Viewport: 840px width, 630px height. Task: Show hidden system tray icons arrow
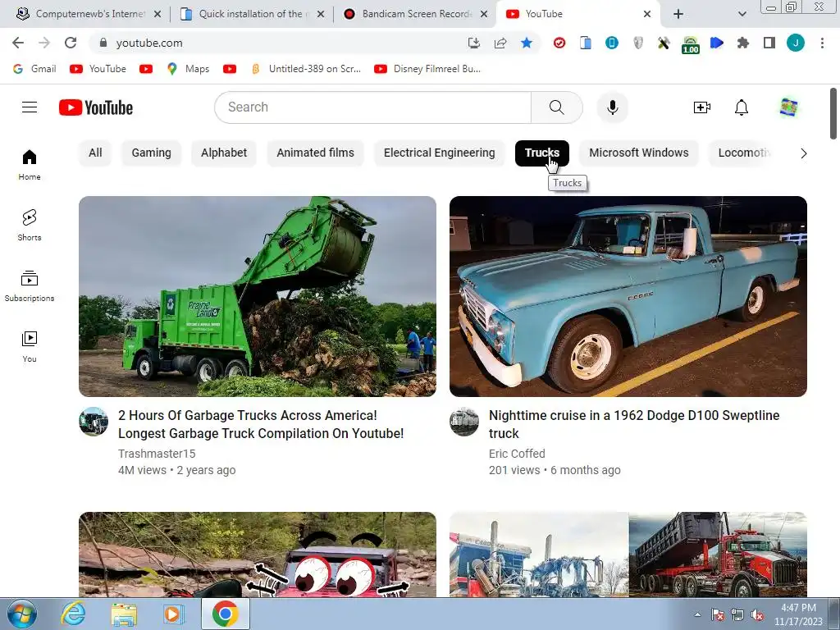pos(697,614)
